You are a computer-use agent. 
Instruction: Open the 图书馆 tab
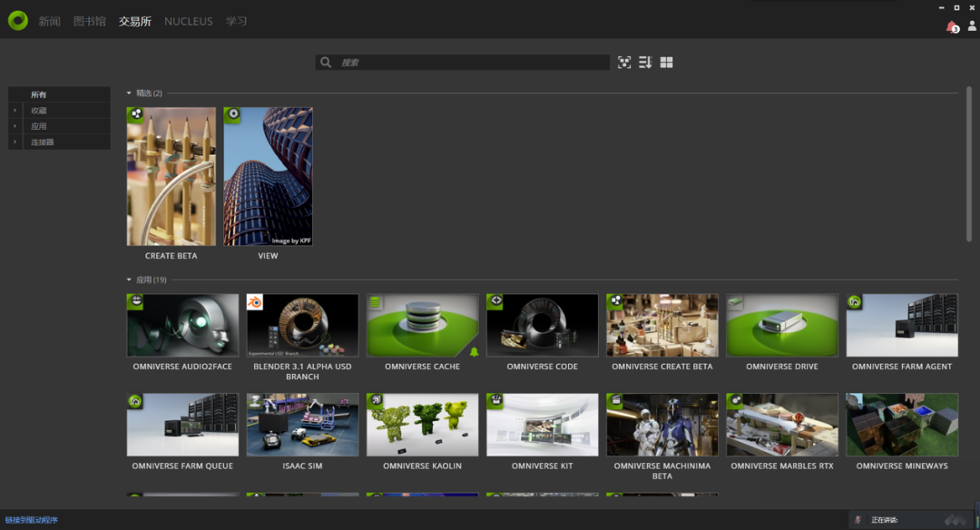tap(89, 21)
